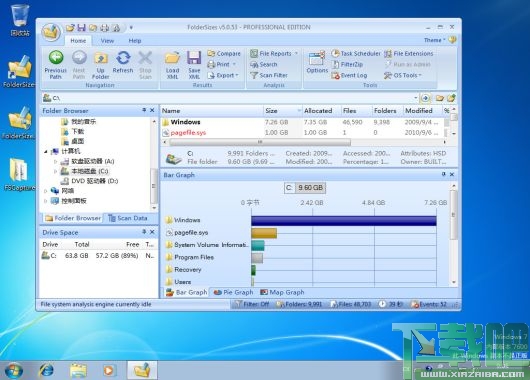Open the Help ribbon tab
This screenshot has height=380, width=530.
135,41
